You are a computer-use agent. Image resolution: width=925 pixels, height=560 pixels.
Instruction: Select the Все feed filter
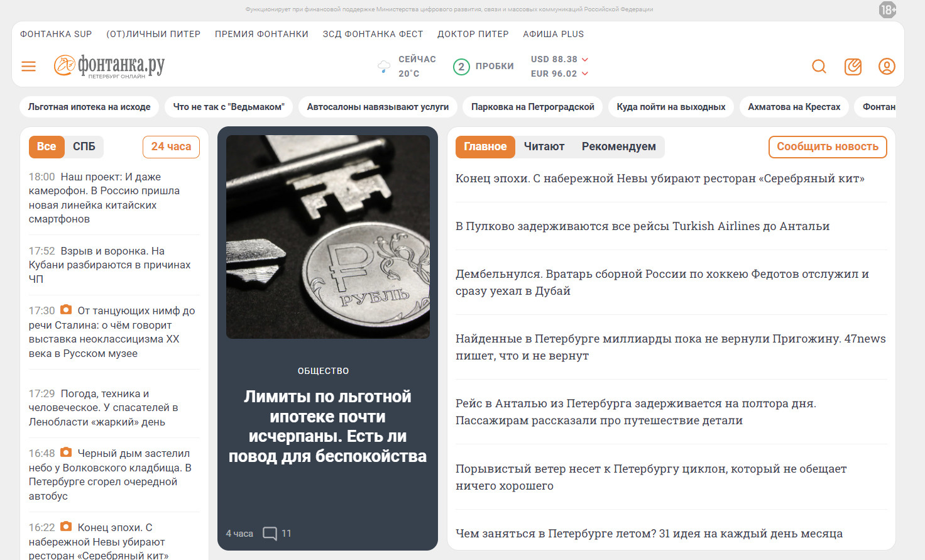pos(47,146)
